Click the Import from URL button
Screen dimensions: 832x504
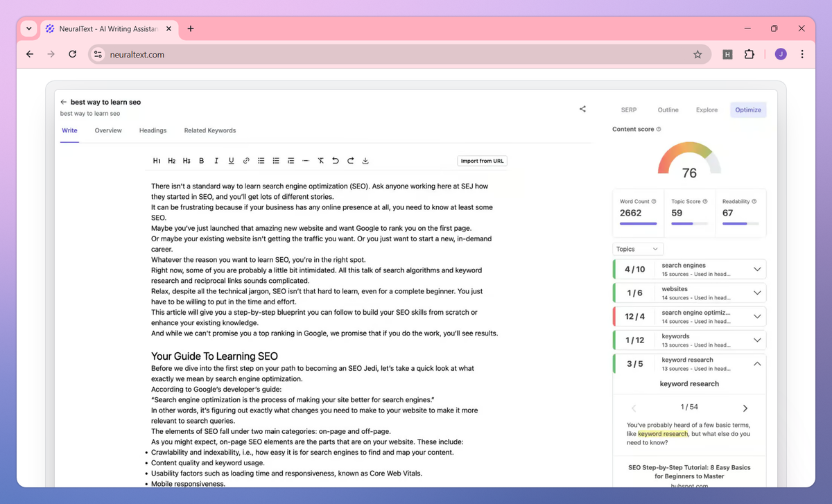pyautogui.click(x=482, y=160)
